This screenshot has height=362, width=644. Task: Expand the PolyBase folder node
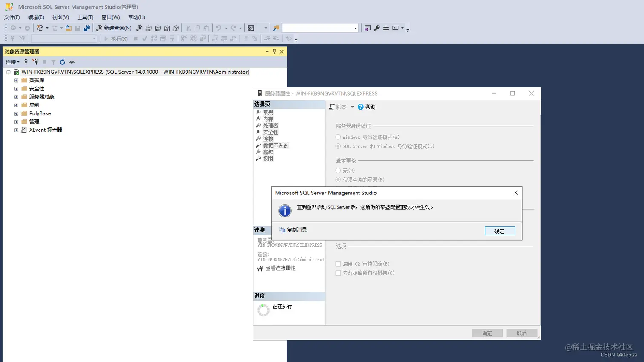16,113
